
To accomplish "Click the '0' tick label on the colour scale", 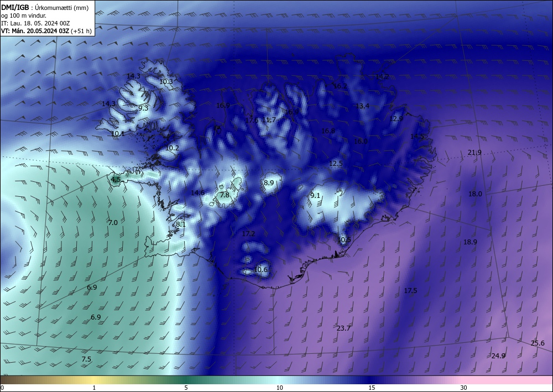I will [2, 388].
